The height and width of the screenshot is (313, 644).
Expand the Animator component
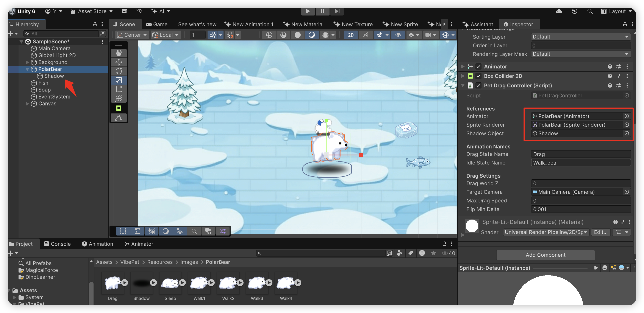pyautogui.click(x=463, y=67)
